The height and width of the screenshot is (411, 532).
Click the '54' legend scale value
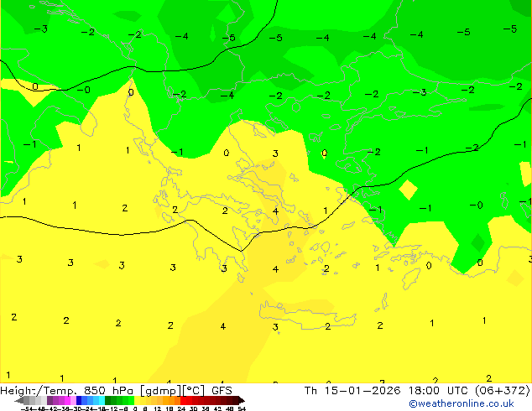242,408
